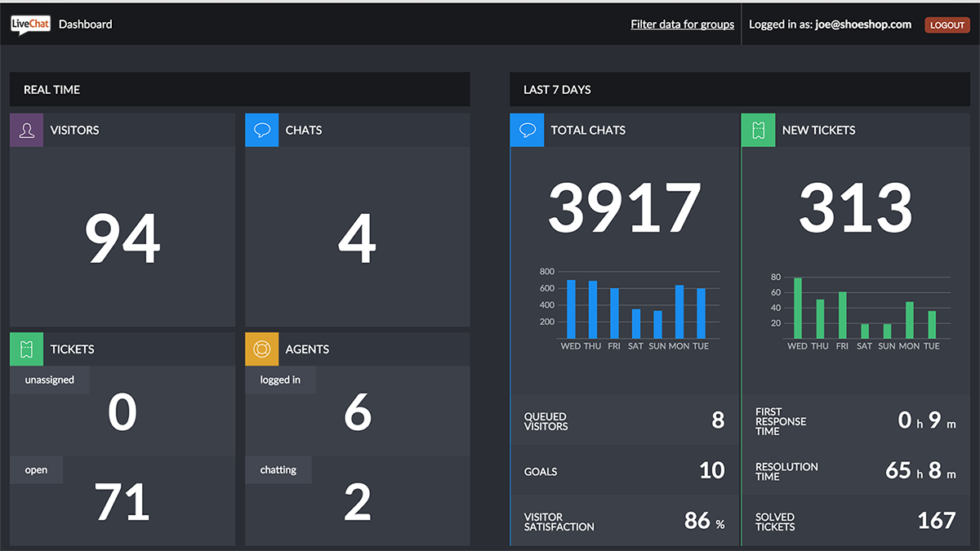Open the Filter data for groups link

tap(682, 24)
